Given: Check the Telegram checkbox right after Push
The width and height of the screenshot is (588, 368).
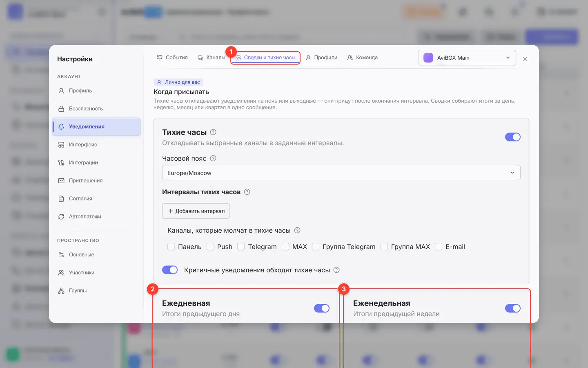Looking at the screenshot, I should click(241, 247).
